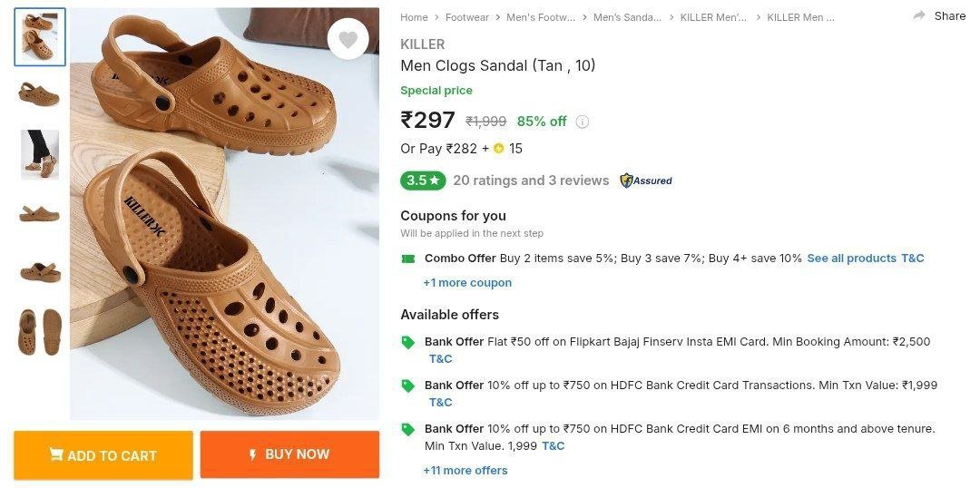Toggle the wishlist heart icon
980x488 pixels.
coord(348,39)
